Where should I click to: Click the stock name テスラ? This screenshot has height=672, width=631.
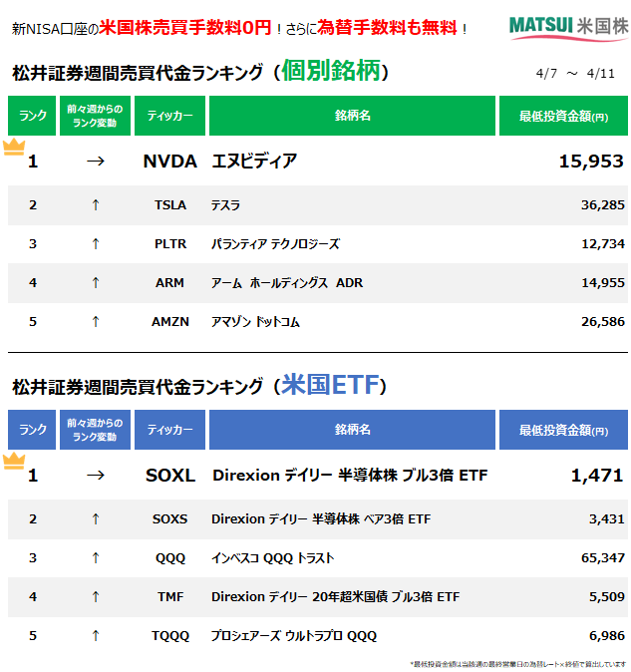[225, 205]
